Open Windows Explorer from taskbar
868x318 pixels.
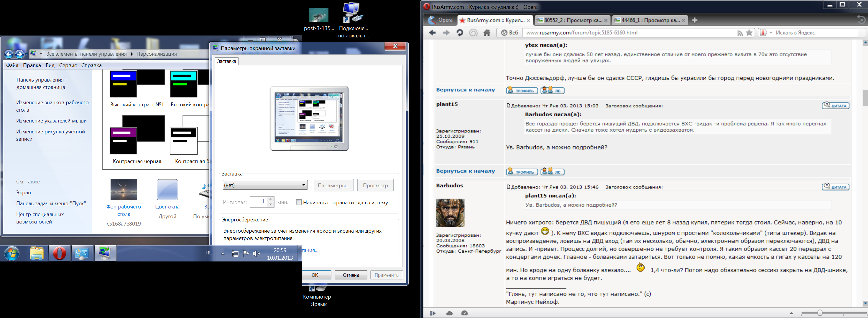tap(37, 254)
